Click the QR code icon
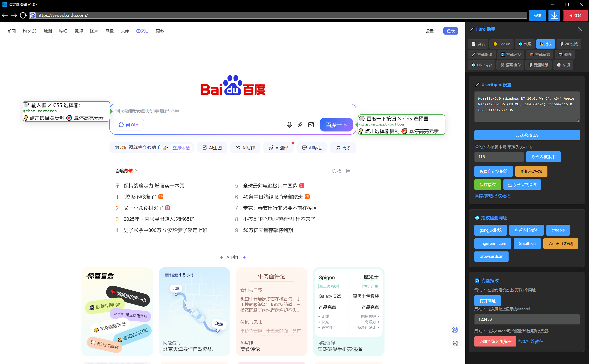The height and width of the screenshot is (364, 589). tap(455, 344)
